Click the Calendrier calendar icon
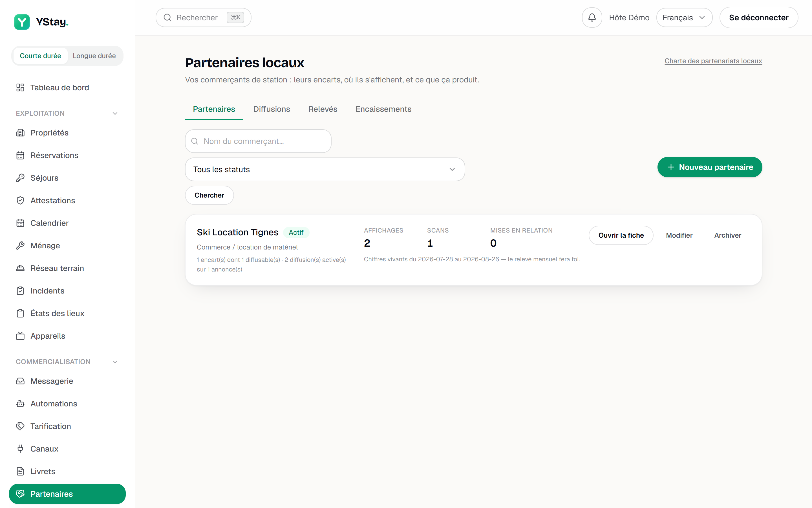 click(x=20, y=223)
